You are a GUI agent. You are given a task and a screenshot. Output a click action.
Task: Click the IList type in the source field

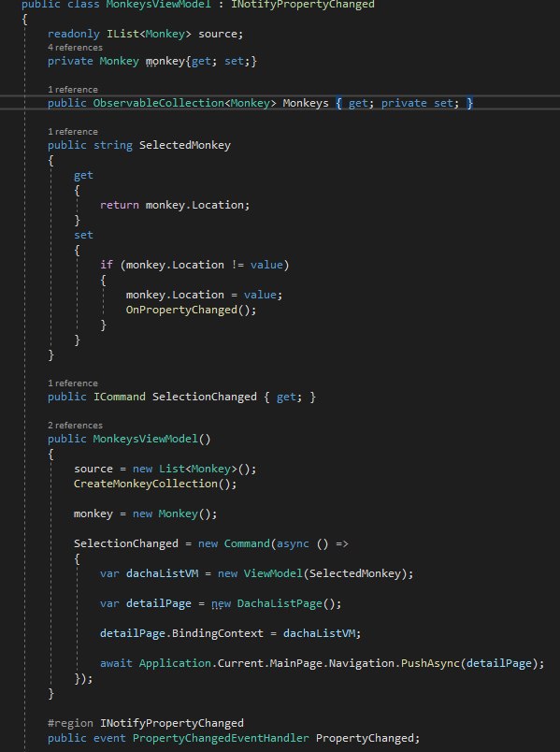click(x=122, y=34)
